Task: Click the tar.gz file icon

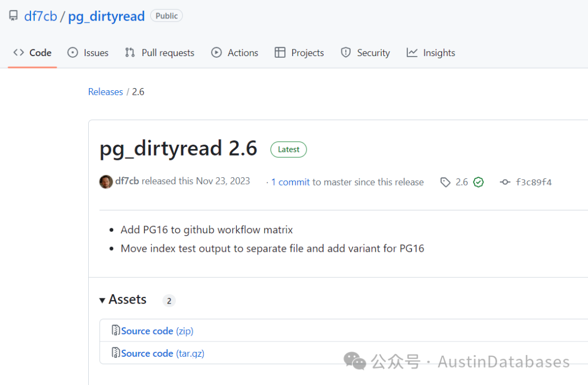Action: pyautogui.click(x=115, y=352)
